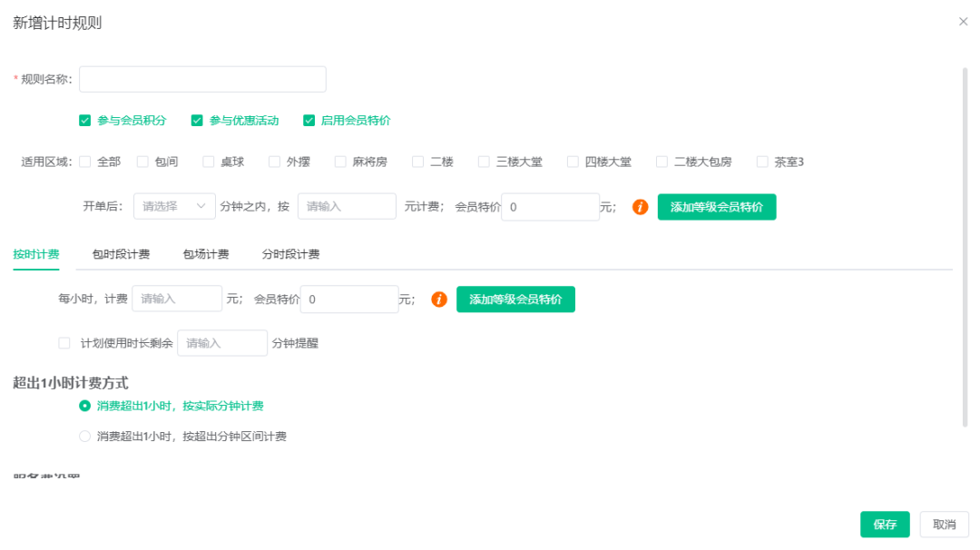
Task: Click the 保存 button
Action: [x=885, y=525]
